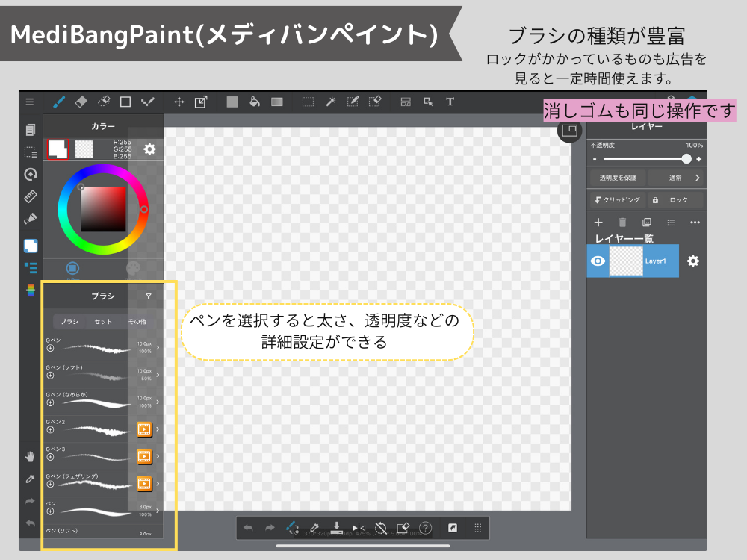Open the brush filter menu in the Brush panel

click(x=147, y=296)
